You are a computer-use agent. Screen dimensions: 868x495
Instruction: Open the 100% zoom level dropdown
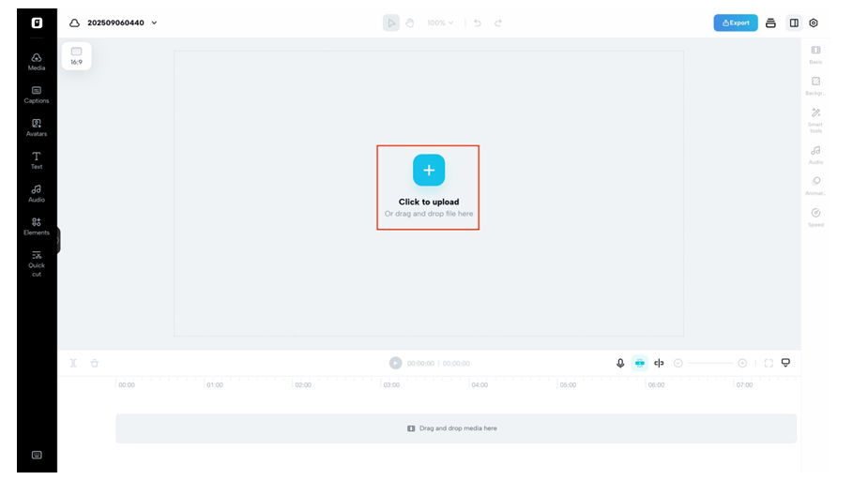point(440,22)
